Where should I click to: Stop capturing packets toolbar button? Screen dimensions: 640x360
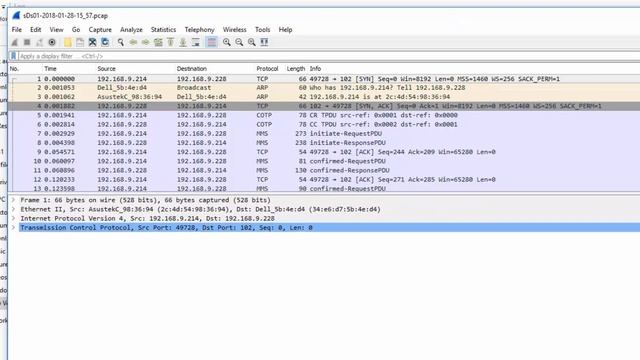pos(27,42)
